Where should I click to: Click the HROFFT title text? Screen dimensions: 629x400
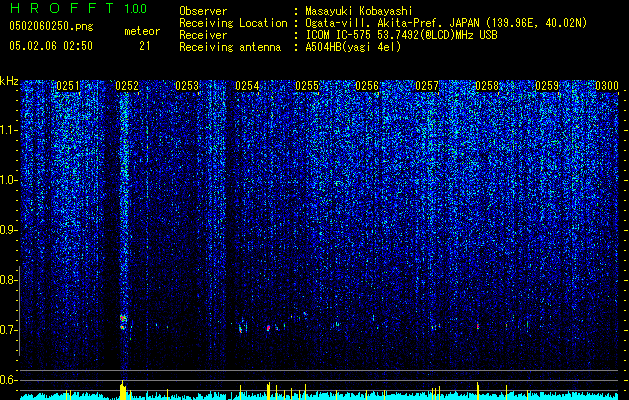coord(62,8)
